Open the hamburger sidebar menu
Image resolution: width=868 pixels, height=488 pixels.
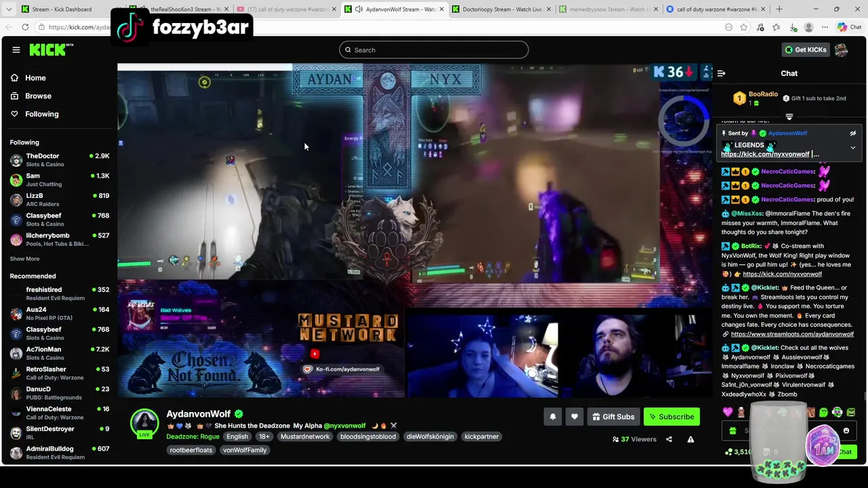coord(16,49)
